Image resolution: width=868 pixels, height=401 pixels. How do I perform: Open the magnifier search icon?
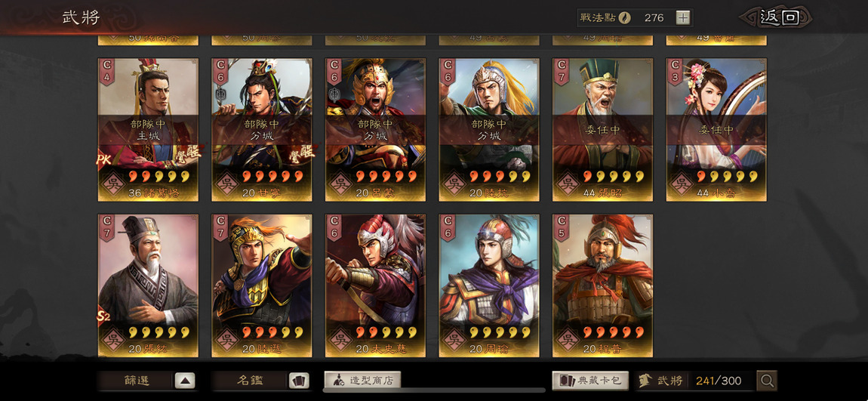click(x=767, y=381)
